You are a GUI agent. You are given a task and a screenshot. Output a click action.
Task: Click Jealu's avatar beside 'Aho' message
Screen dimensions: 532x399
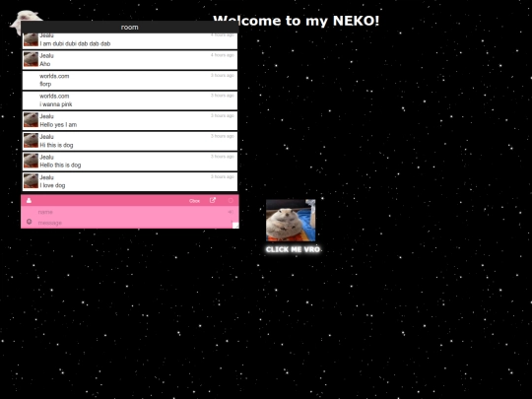(31, 59)
